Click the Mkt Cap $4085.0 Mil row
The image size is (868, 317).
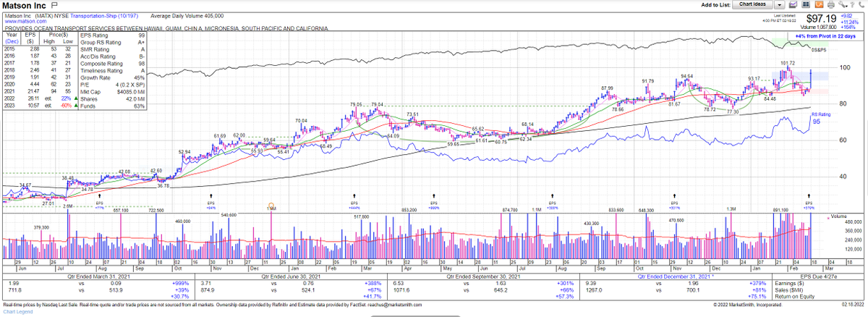[112, 92]
